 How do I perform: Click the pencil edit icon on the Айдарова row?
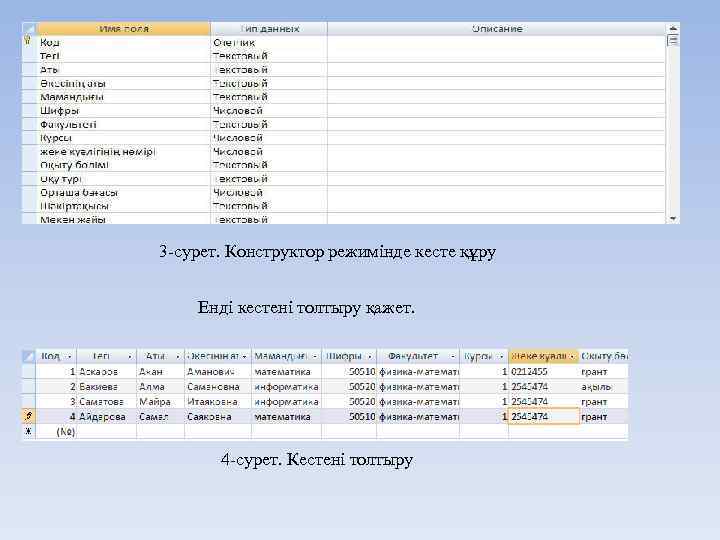click(x=28, y=416)
